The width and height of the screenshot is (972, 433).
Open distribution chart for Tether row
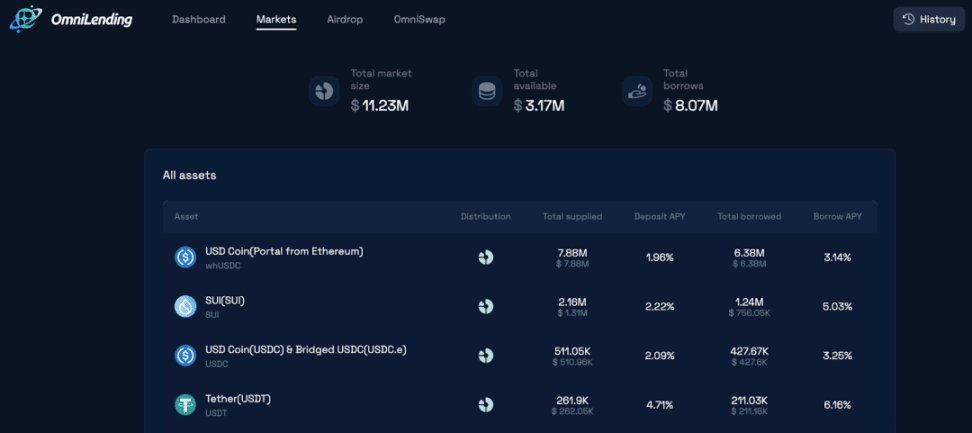[x=485, y=404]
